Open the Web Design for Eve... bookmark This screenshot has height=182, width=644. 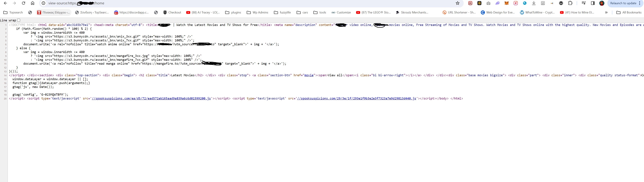[x=498, y=12]
